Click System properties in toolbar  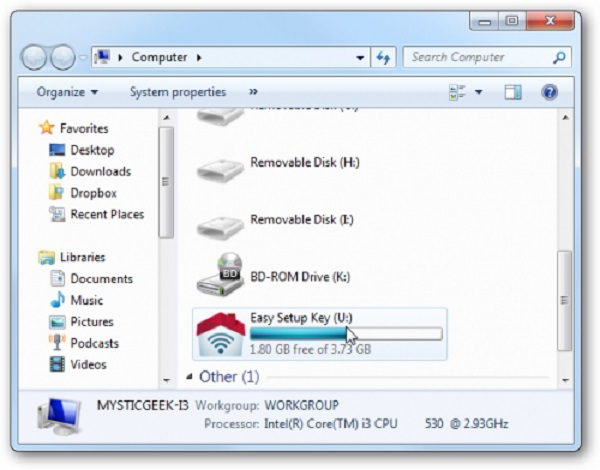click(x=177, y=92)
